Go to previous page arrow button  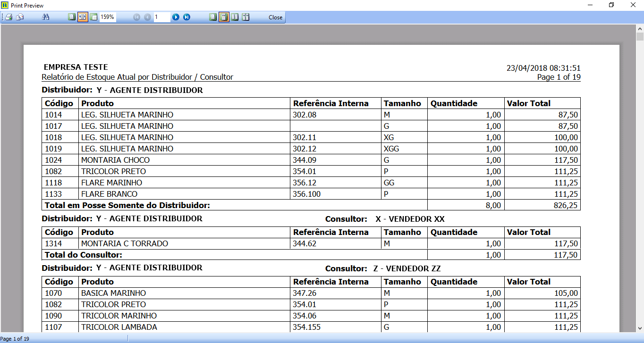[x=147, y=17]
